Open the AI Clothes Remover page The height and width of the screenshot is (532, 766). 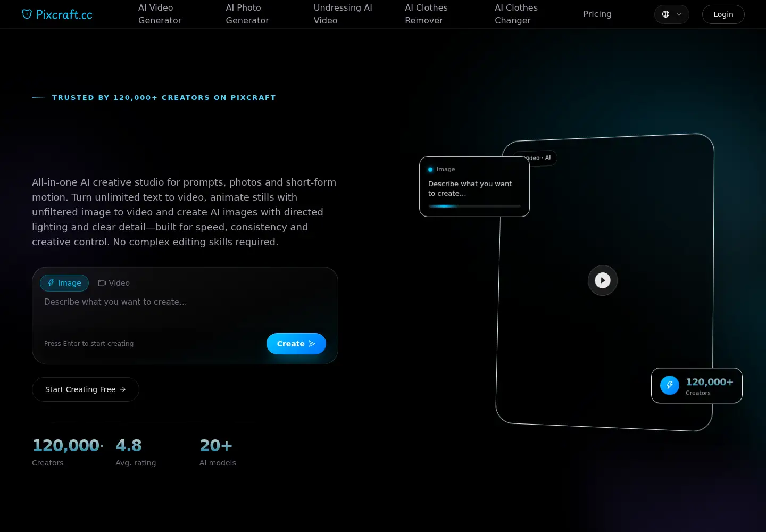[x=426, y=14]
